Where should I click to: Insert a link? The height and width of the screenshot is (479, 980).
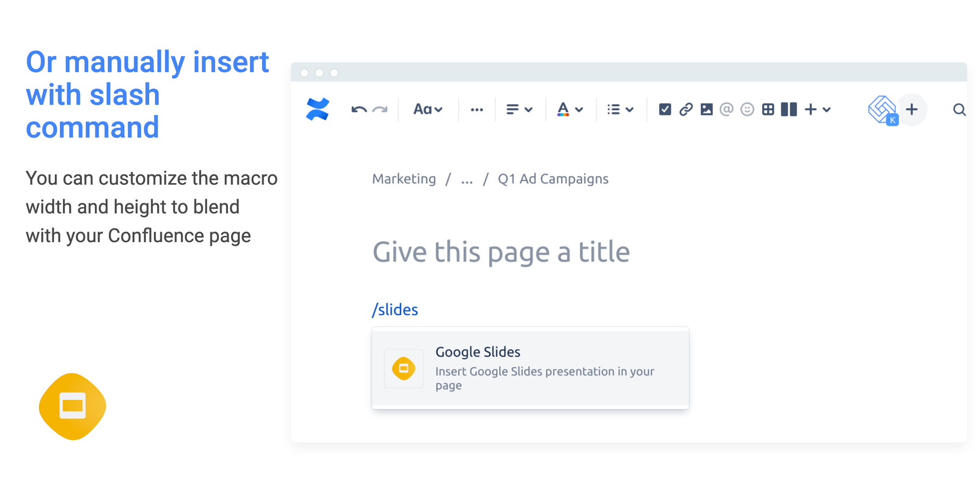[686, 110]
